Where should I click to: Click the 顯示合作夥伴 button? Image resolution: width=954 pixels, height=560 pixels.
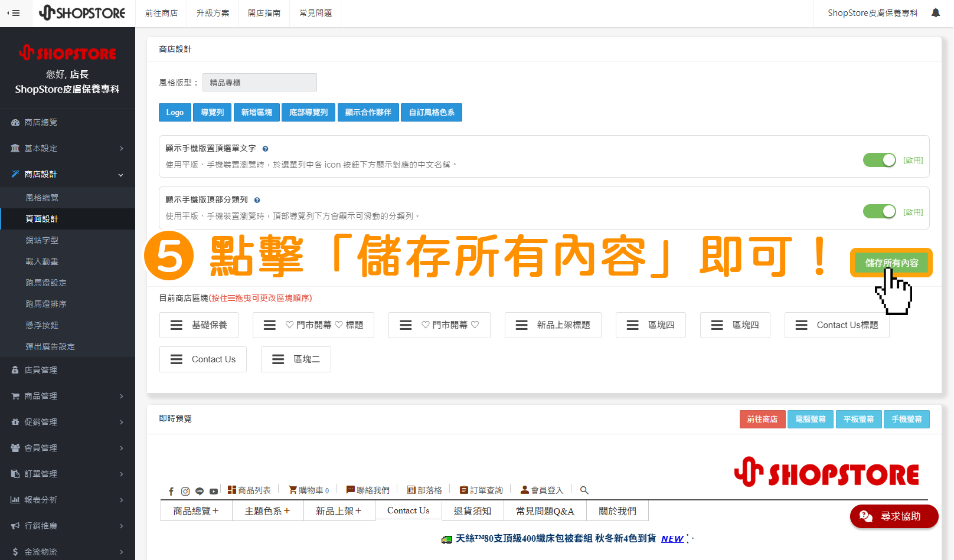coord(368,112)
